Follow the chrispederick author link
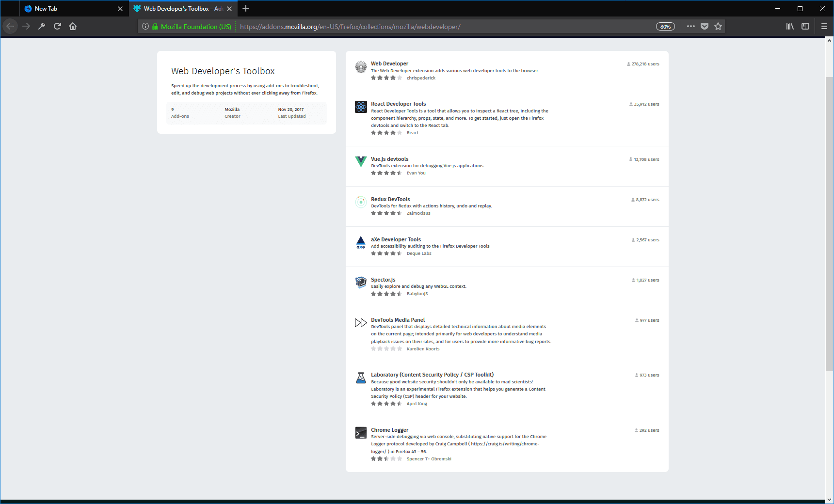Screen dimensions: 834x504 tap(421, 78)
